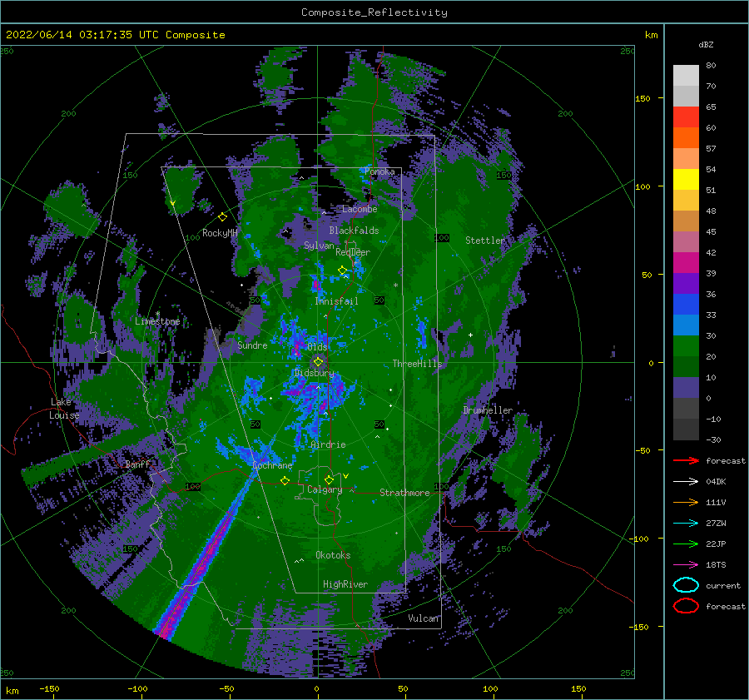Click the orange 111V arrow icon
Image resolution: width=749 pixels, height=700 pixels.
pos(686,502)
